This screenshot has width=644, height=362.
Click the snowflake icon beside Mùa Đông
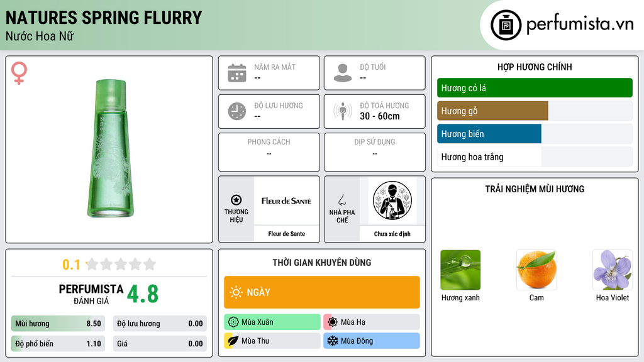333,341
